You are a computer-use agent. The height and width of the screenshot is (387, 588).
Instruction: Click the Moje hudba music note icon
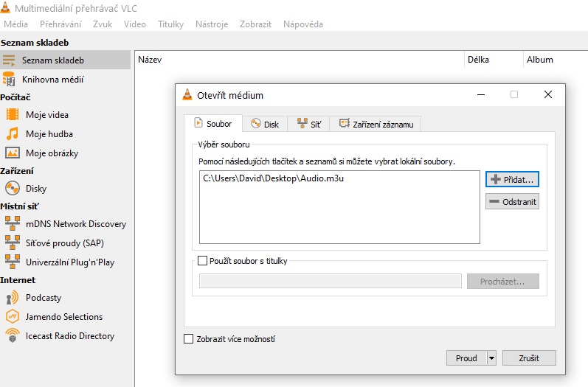tap(13, 133)
